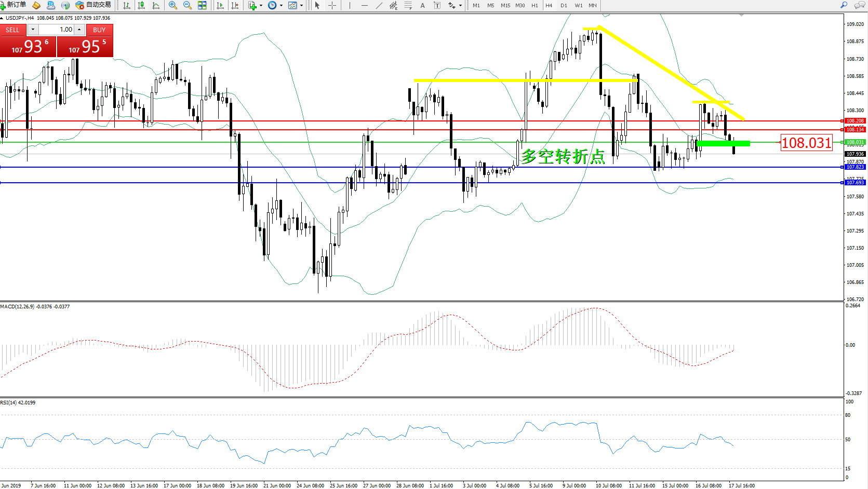Toggle the chart shift button
This screenshot has height=489, width=868.
click(x=235, y=5)
